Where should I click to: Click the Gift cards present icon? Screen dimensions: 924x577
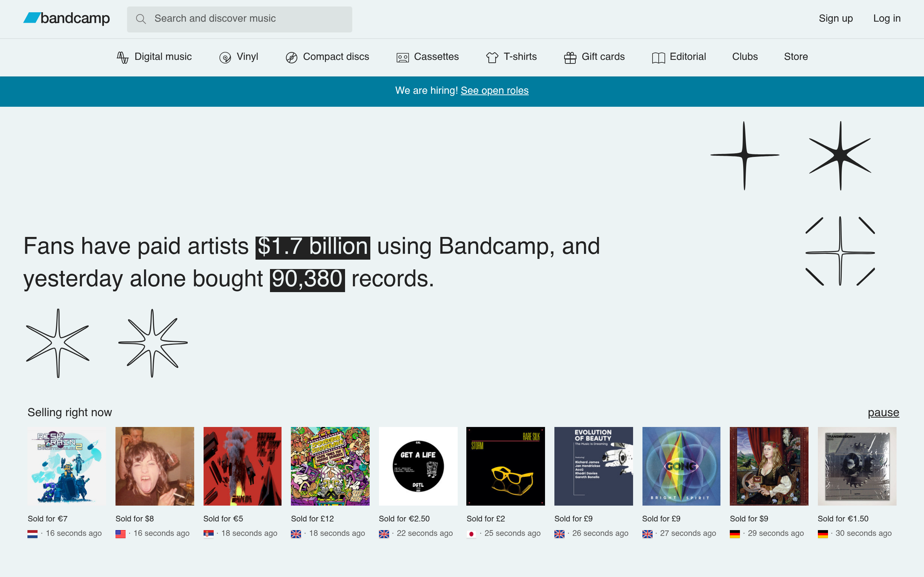click(x=570, y=58)
